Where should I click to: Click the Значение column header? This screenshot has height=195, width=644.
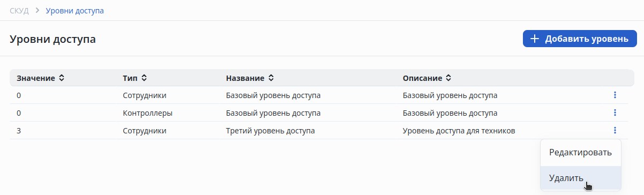point(36,78)
